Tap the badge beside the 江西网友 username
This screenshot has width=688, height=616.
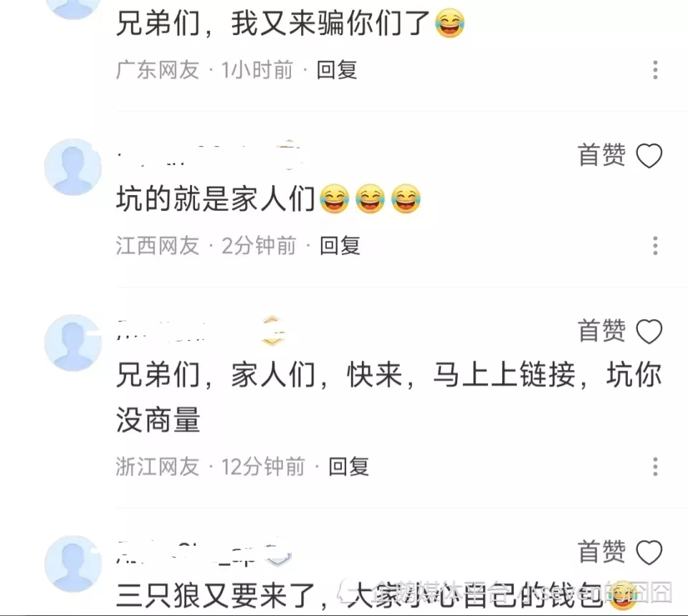coord(289,155)
